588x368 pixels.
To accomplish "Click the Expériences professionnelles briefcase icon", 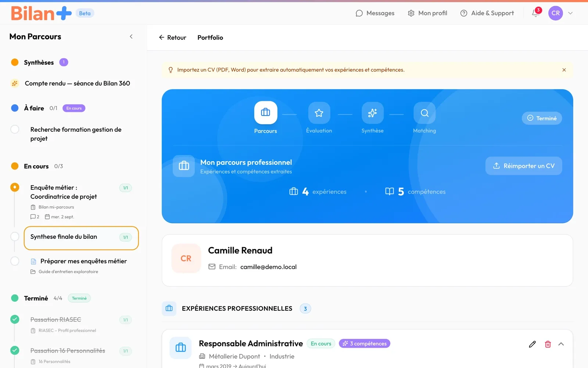I will click(x=169, y=308).
